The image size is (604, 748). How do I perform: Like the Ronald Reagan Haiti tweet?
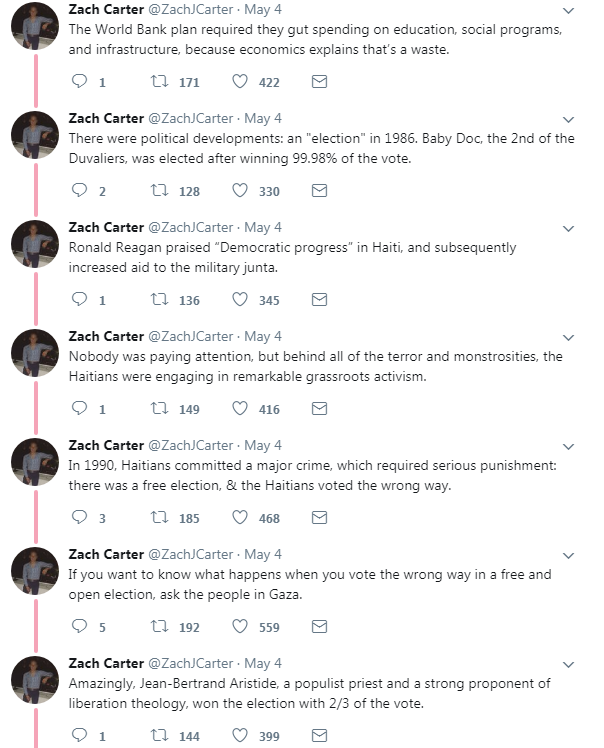(240, 300)
